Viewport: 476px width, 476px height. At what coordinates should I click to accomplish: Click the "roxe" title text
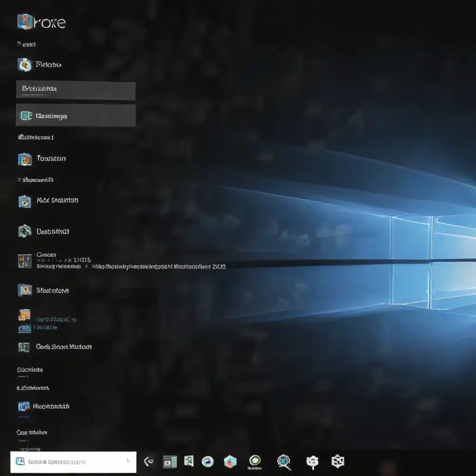tap(50, 23)
